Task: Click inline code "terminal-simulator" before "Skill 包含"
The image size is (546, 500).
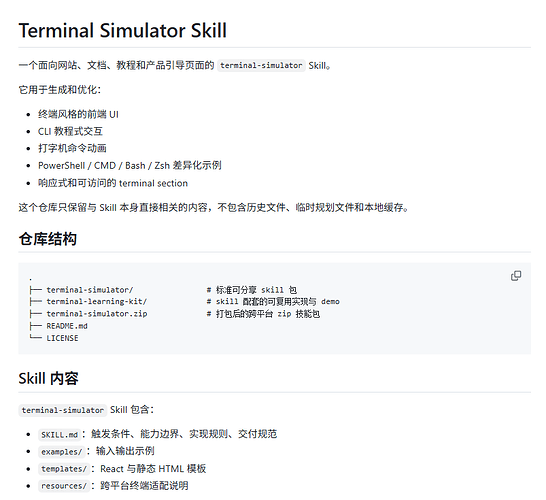Action: pos(63,410)
